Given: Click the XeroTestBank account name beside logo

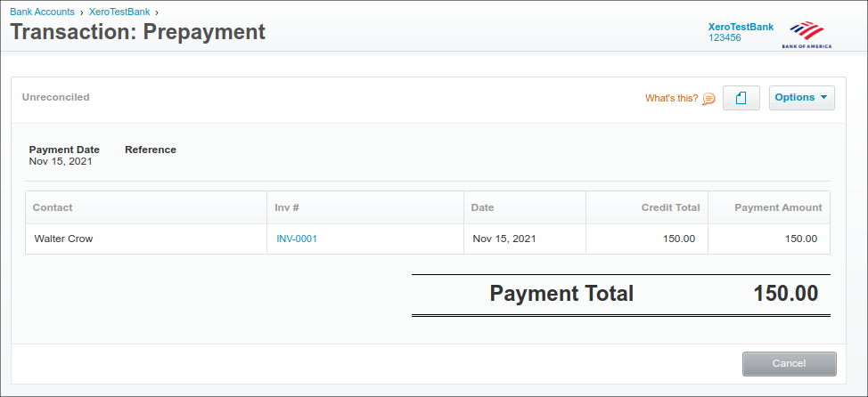Looking at the screenshot, I should (x=741, y=28).
